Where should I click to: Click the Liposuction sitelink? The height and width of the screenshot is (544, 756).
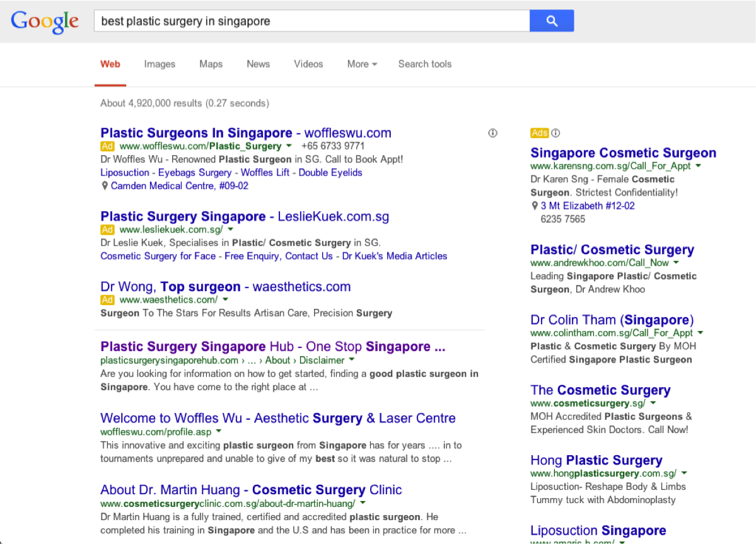tap(125, 173)
